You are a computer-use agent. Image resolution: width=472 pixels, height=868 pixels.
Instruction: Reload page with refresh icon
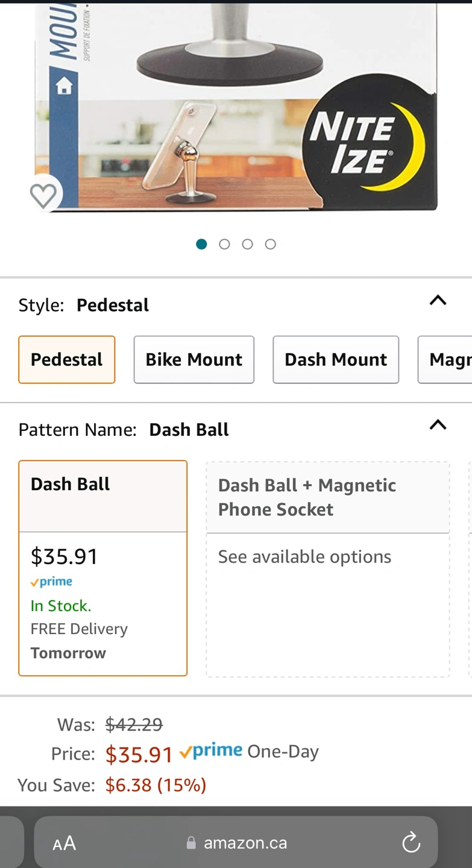(x=411, y=842)
